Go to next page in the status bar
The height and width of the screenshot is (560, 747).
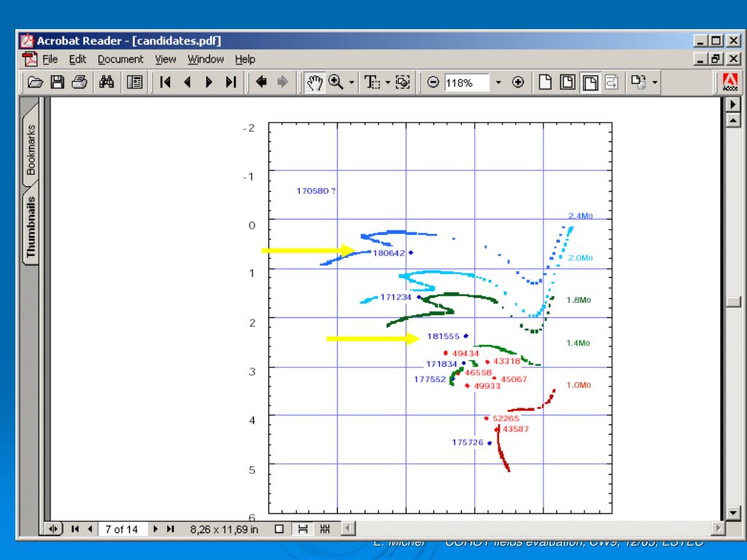pos(155,529)
